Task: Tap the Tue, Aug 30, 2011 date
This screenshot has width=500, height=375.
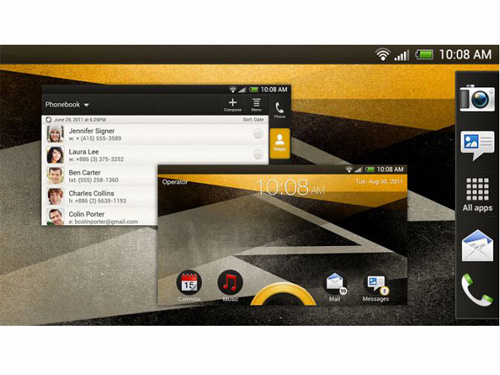Action: pyautogui.click(x=379, y=182)
